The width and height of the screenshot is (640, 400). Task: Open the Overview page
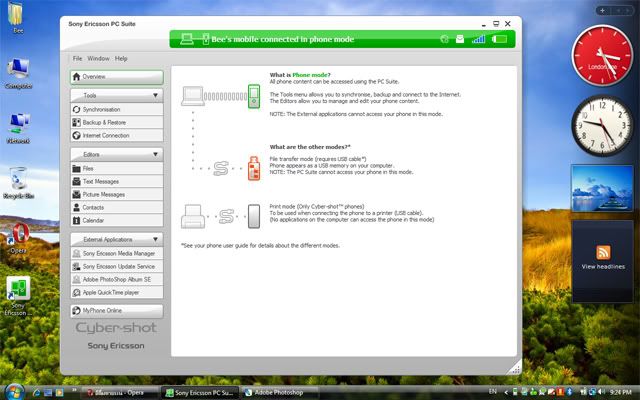(x=117, y=77)
